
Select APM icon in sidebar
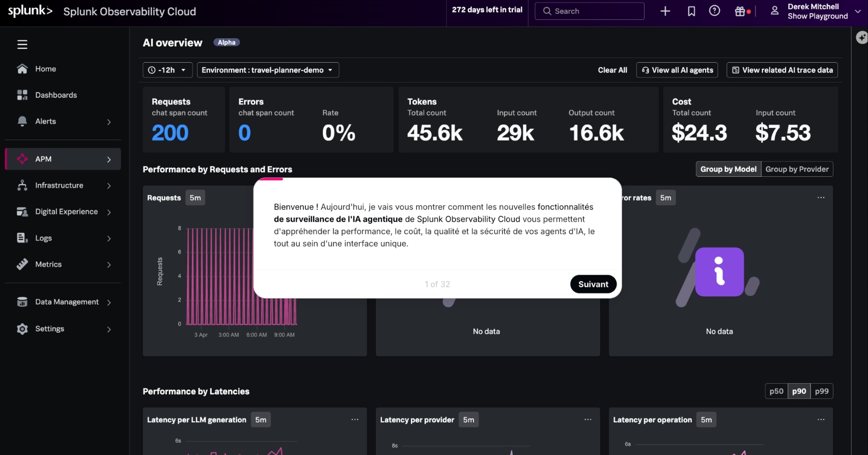click(x=22, y=159)
